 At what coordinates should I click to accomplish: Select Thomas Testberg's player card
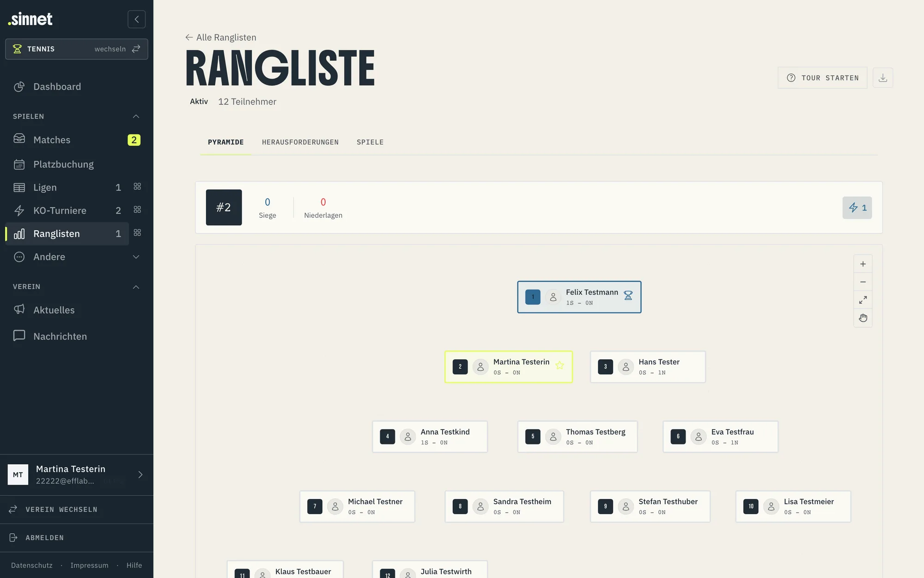pyautogui.click(x=577, y=437)
